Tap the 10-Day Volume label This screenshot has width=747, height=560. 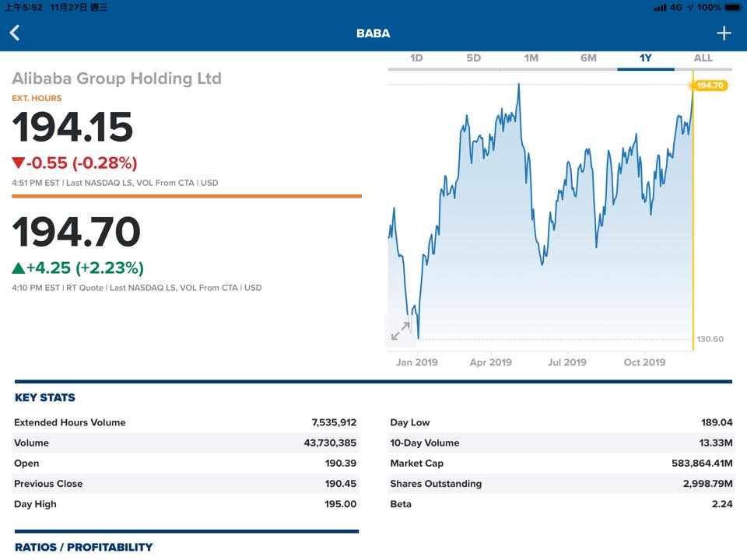(425, 443)
